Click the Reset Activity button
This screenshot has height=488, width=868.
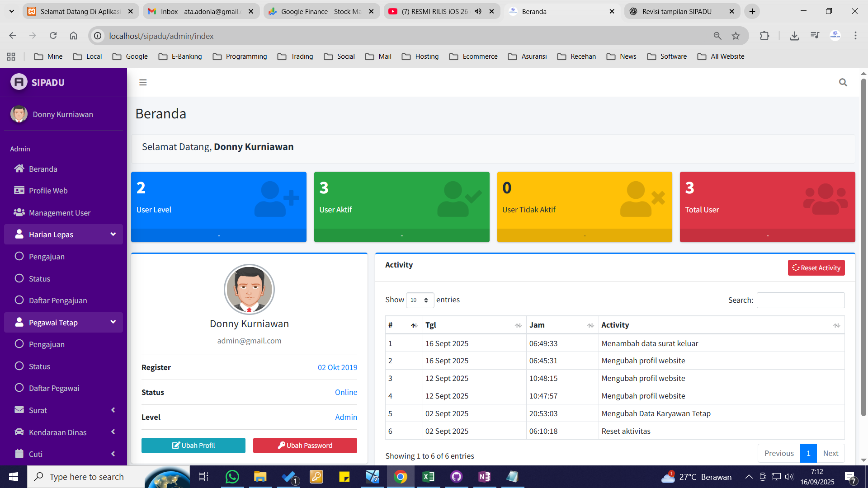pyautogui.click(x=816, y=268)
